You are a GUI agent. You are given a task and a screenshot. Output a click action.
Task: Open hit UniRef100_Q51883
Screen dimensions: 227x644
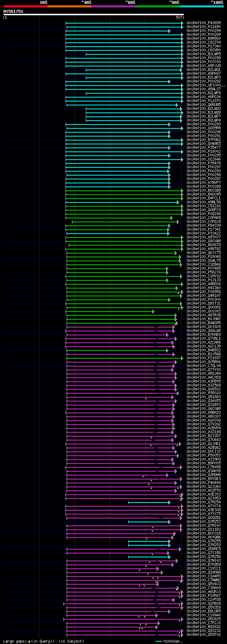tap(204, 397)
